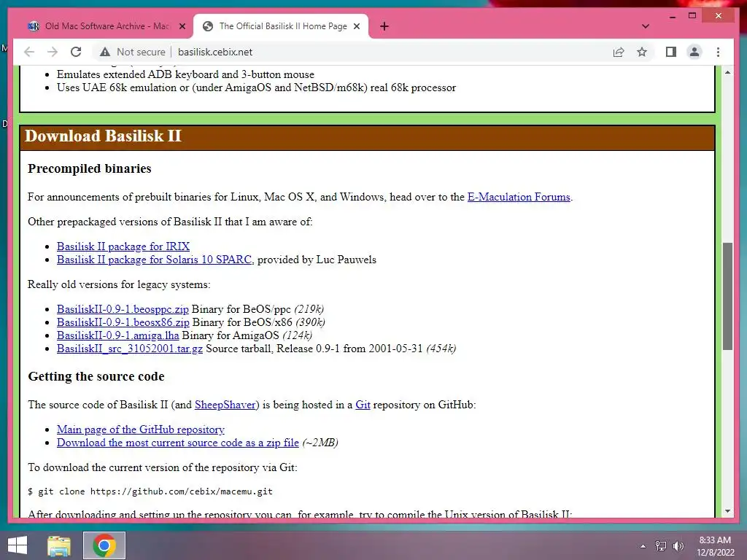Open Main page of the GitHub repository

141,429
